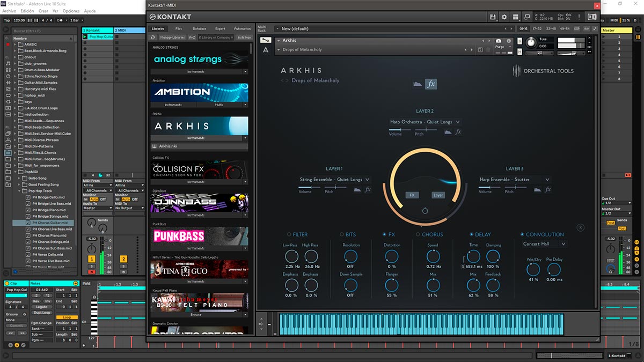This screenshot has height=362, width=644.
Task: Open the Opciones menu in Ableton
Action: tap(71, 11)
